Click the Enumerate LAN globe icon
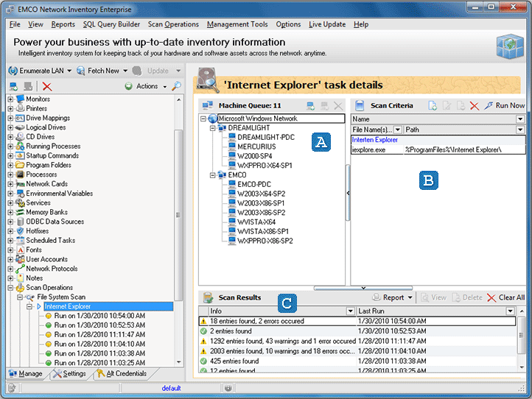 [13, 71]
